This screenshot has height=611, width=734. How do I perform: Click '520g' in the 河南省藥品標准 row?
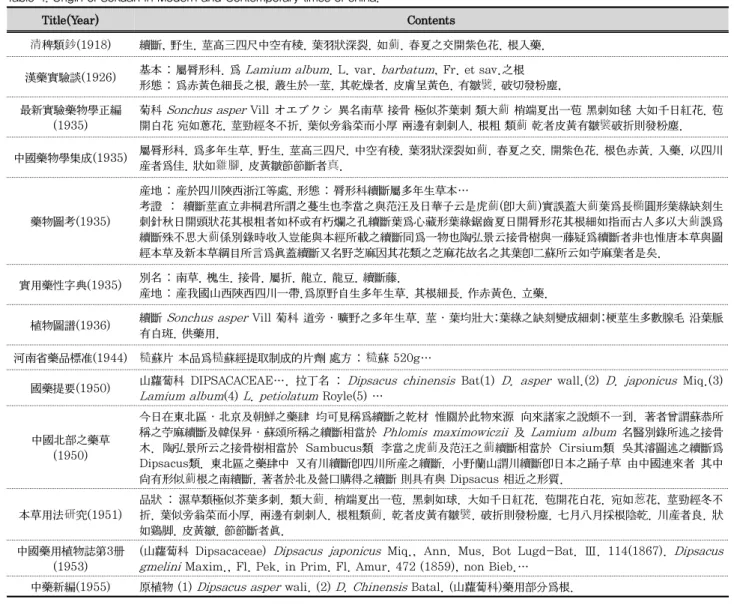click(406, 358)
